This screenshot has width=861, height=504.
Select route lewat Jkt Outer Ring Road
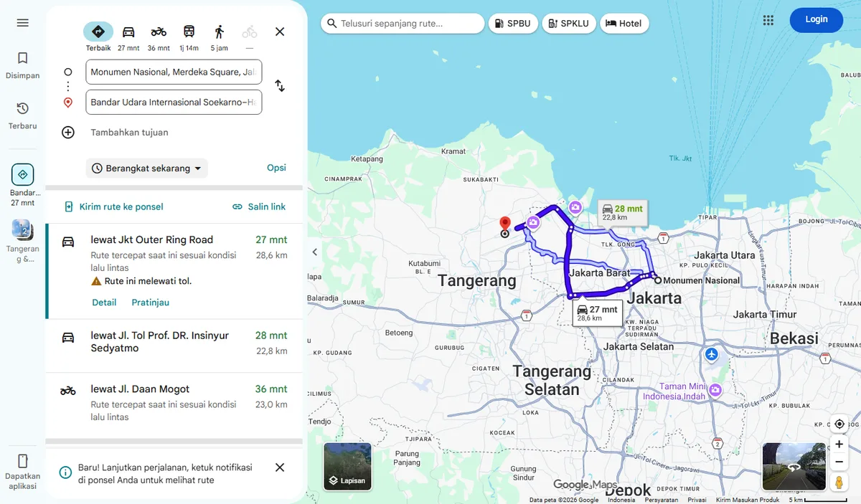point(174,271)
